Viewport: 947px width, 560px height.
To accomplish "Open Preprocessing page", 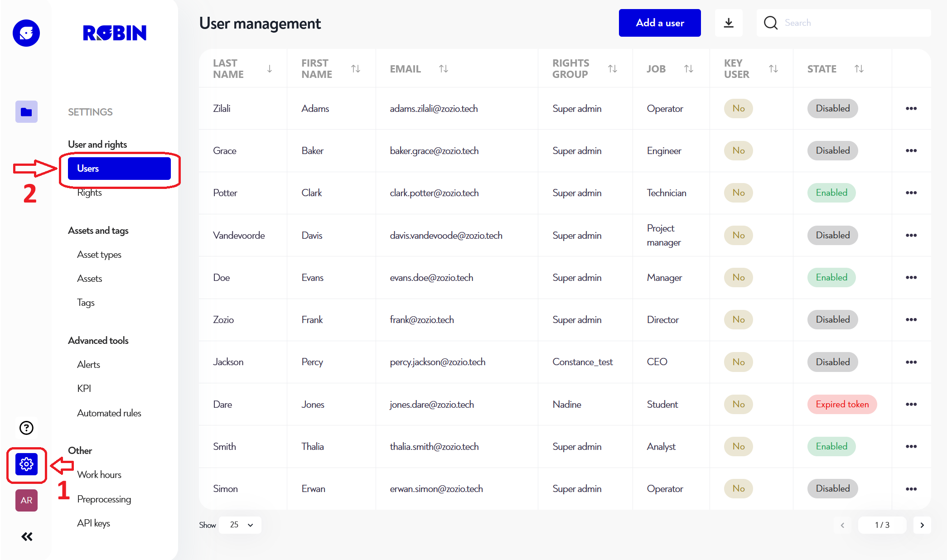I will [x=104, y=499].
